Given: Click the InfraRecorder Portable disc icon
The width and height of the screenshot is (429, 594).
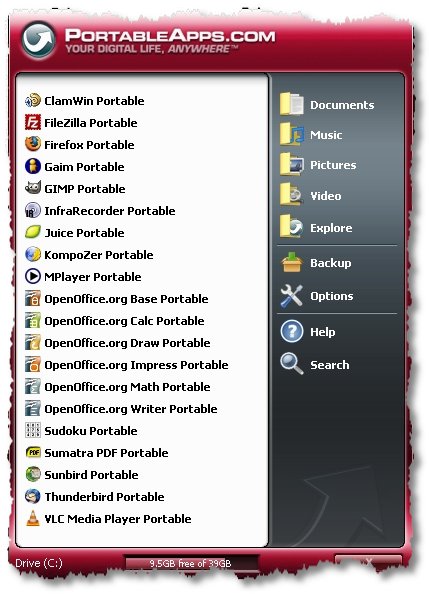Looking at the screenshot, I should coord(33,210).
